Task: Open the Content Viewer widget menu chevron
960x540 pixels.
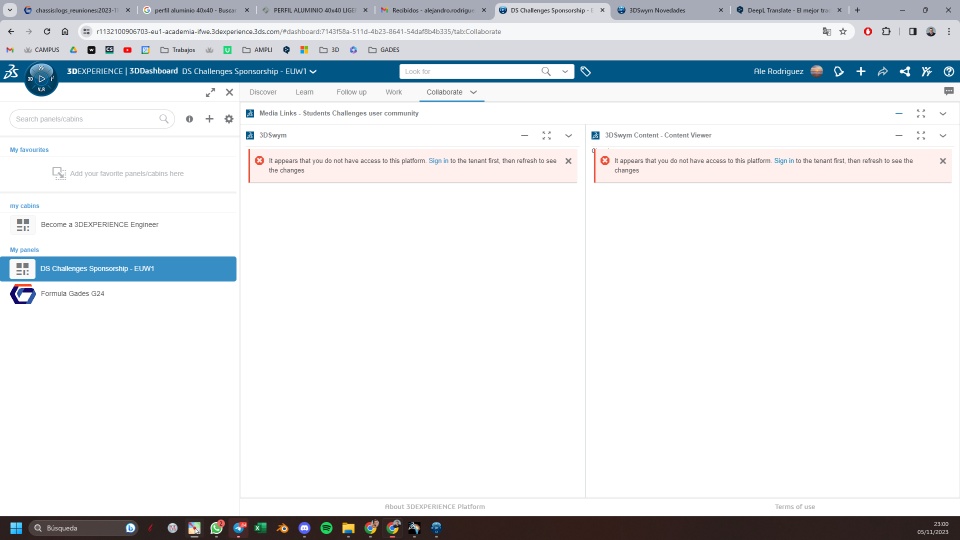Action: pyautogui.click(x=943, y=135)
